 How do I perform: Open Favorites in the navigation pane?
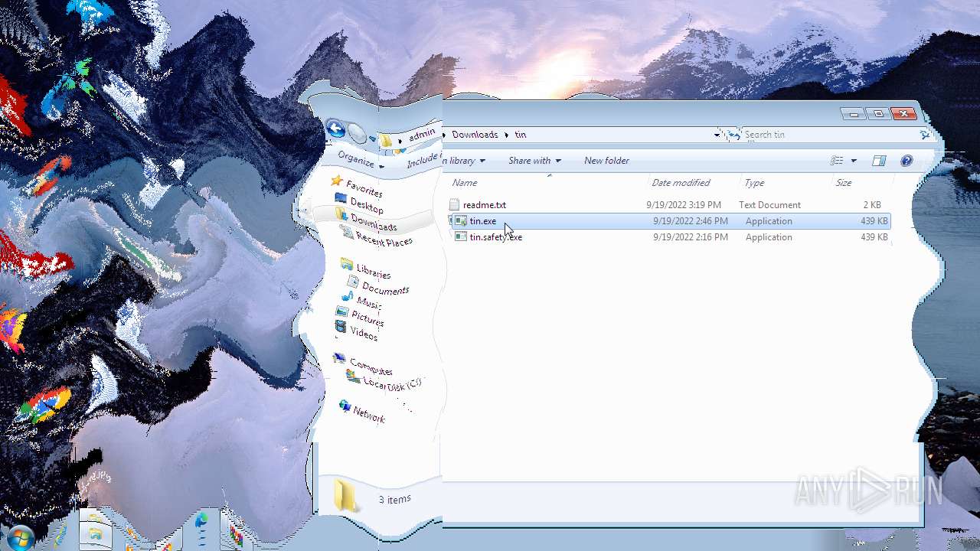pyautogui.click(x=364, y=188)
